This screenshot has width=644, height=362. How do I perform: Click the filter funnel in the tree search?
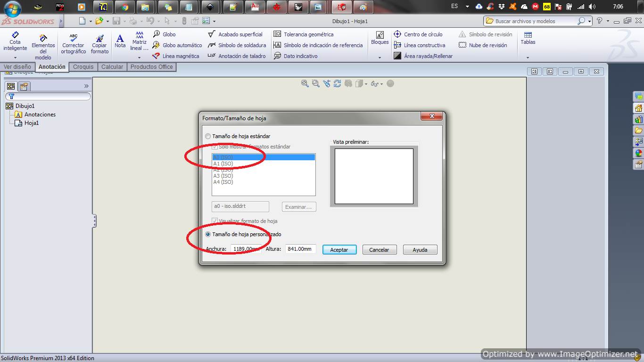11,96
